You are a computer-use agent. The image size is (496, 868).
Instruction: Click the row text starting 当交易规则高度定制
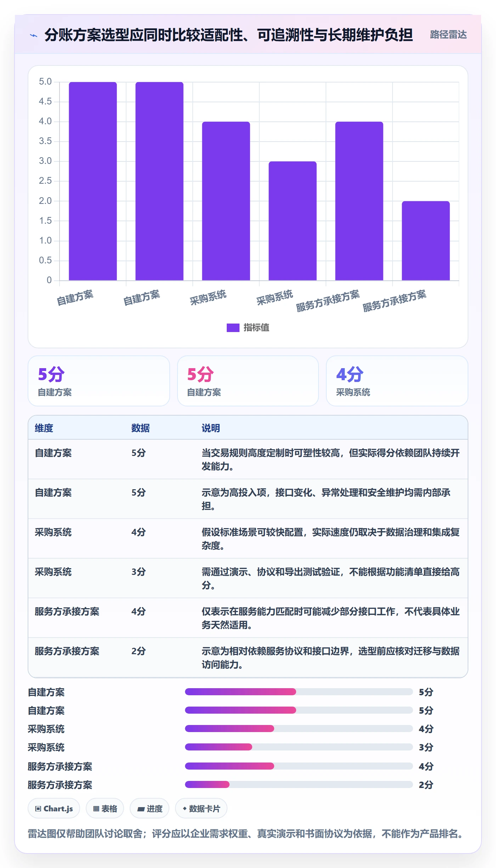[x=331, y=459]
